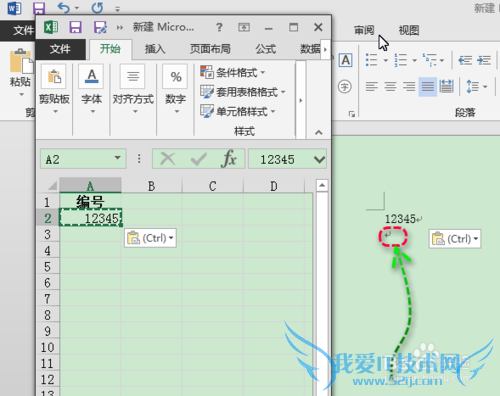Click the Word undo arrow icon
The width and height of the screenshot is (500, 396).
tap(63, 8)
